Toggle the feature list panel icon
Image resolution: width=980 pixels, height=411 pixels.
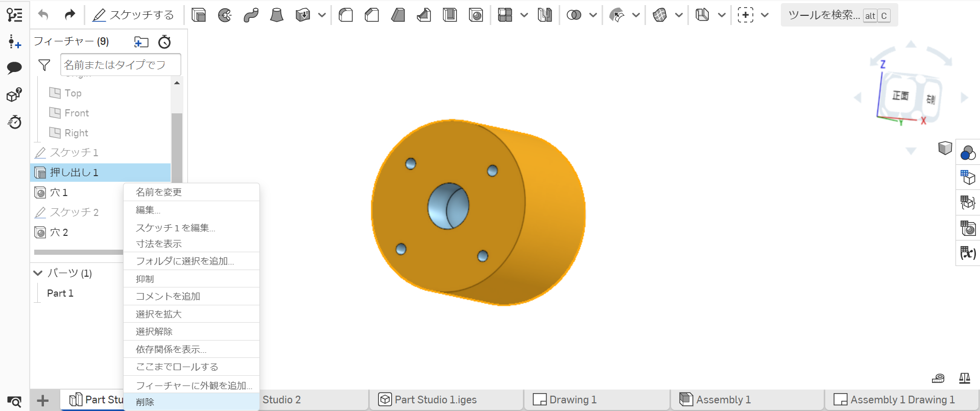[x=14, y=15]
